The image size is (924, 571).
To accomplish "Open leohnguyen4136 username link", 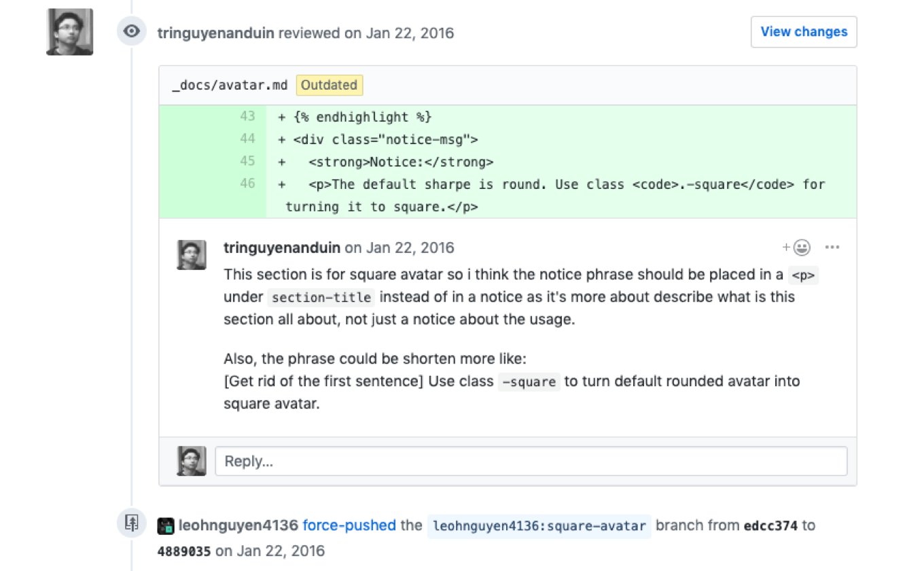I will pos(238,525).
